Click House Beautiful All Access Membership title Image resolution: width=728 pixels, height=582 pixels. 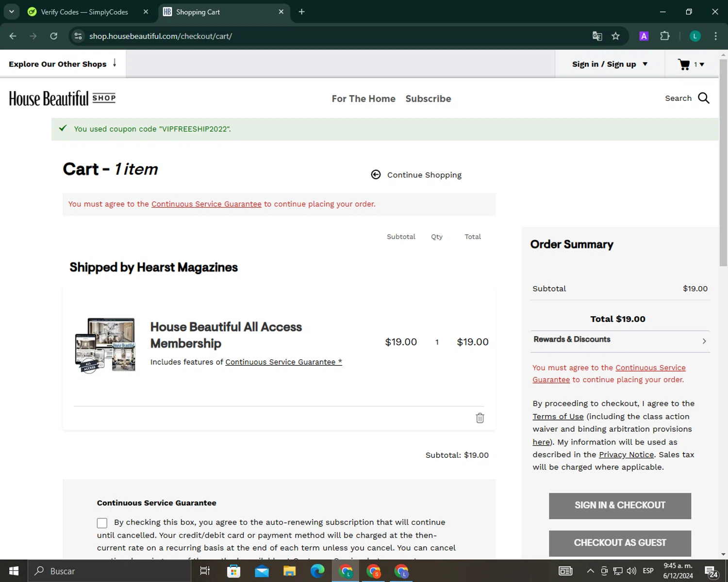pyautogui.click(x=226, y=335)
